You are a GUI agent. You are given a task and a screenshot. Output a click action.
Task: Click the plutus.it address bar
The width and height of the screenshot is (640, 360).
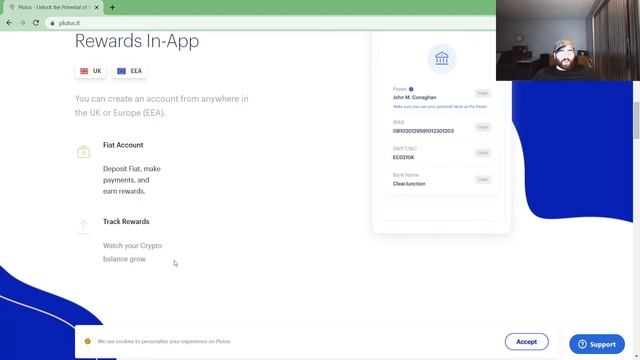(x=269, y=23)
